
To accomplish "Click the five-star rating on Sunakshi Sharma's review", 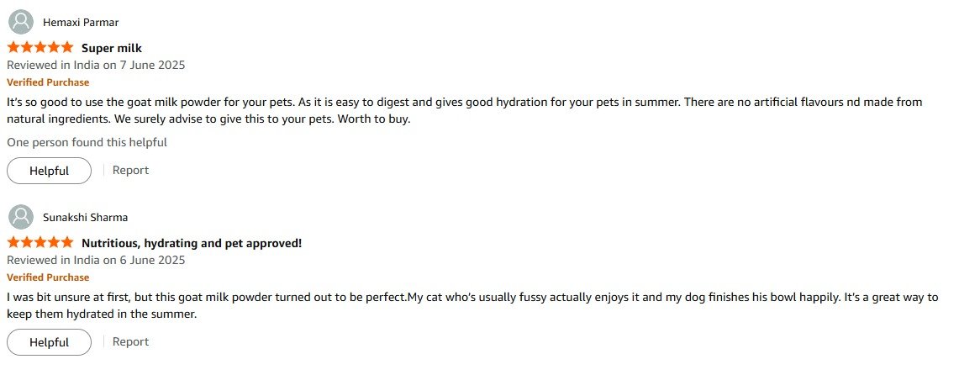I will pos(40,243).
